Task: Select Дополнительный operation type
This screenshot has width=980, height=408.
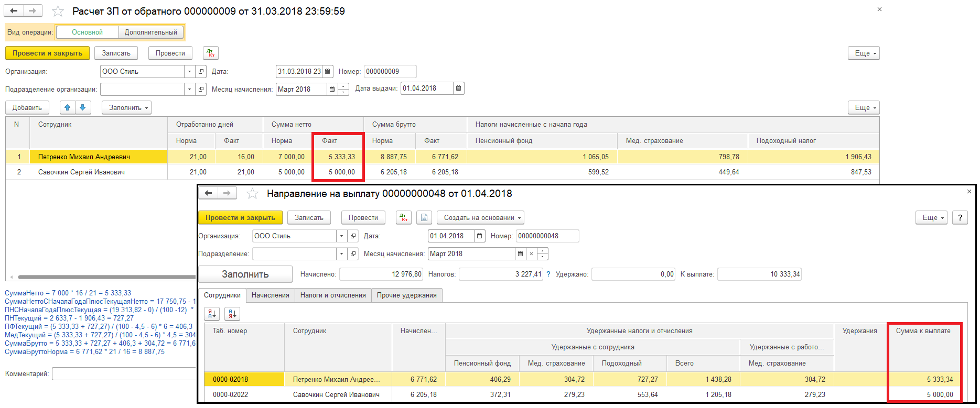Action: (x=151, y=32)
